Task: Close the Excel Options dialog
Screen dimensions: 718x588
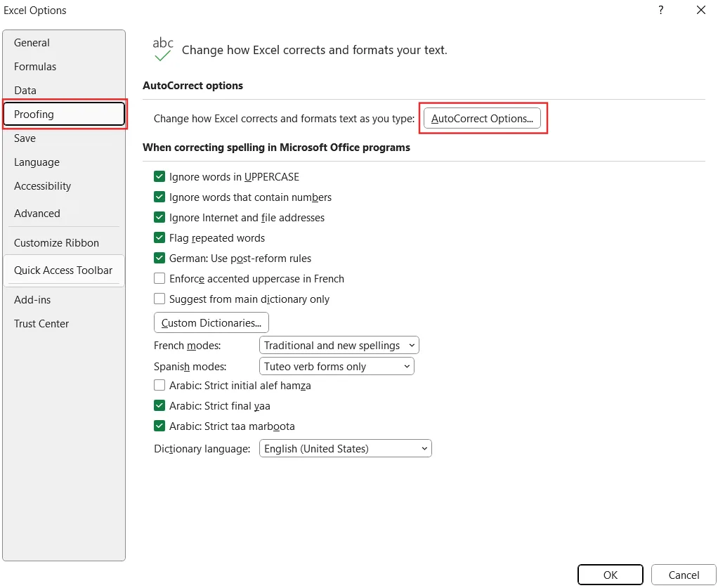Action: tap(700, 10)
